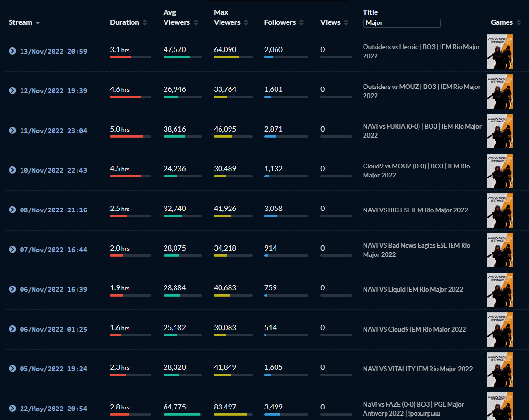Select title 'NAVI VS VITALITY IEM Rio Major 2022'
The image size is (529, 420).
pyautogui.click(x=418, y=369)
